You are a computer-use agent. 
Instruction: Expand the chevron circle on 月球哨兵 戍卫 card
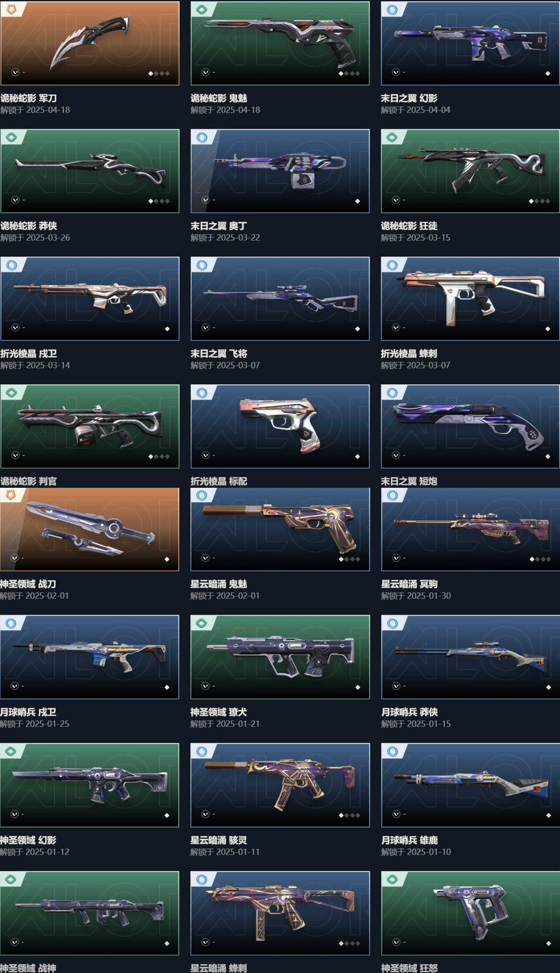[15, 686]
